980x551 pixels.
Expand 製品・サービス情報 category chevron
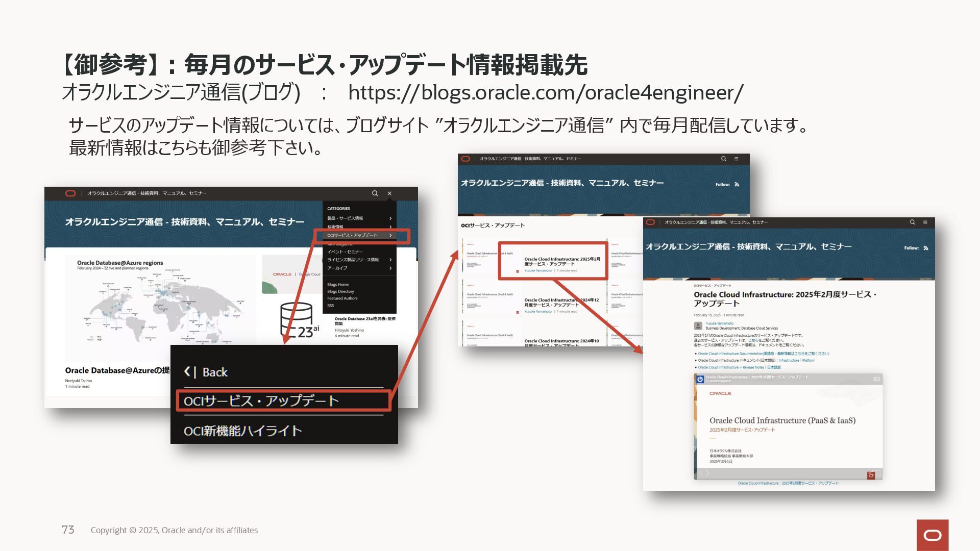(390, 218)
